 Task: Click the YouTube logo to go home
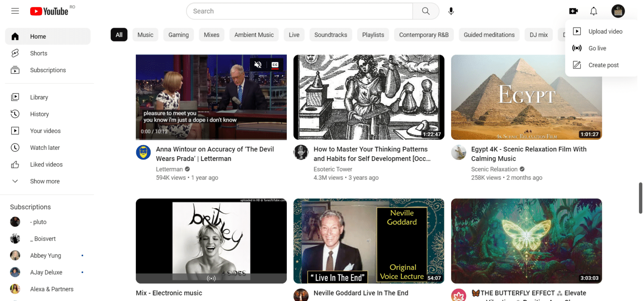pyautogui.click(x=49, y=11)
